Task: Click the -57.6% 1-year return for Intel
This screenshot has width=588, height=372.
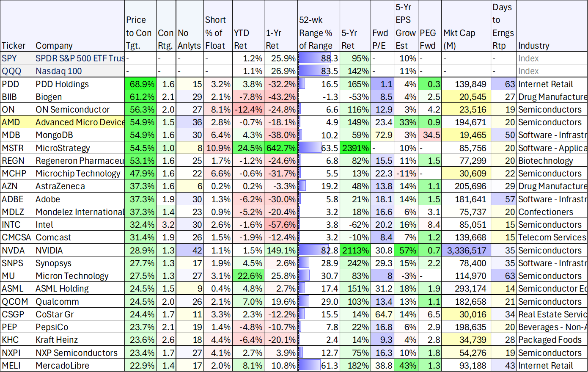Action: pyautogui.click(x=281, y=225)
